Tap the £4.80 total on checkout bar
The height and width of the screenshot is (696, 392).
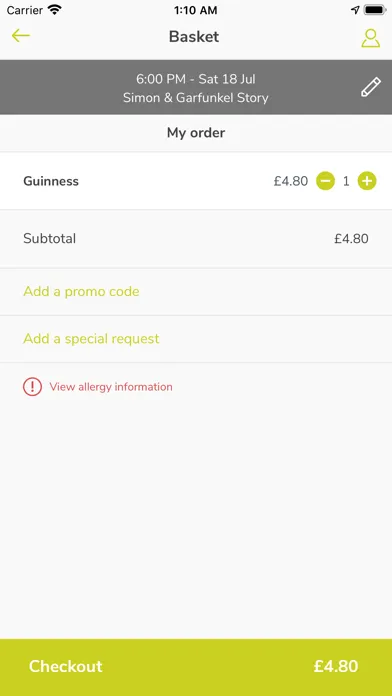point(336,666)
